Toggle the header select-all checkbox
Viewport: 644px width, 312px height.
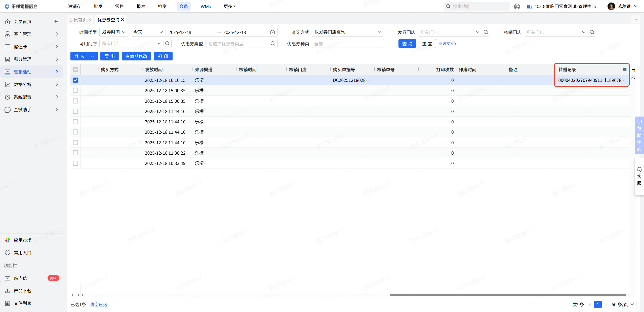[x=75, y=70]
